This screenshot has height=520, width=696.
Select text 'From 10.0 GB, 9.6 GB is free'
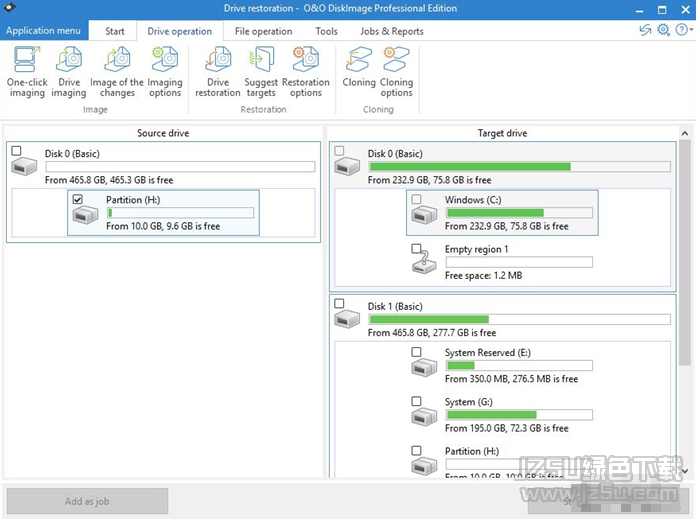(x=163, y=226)
